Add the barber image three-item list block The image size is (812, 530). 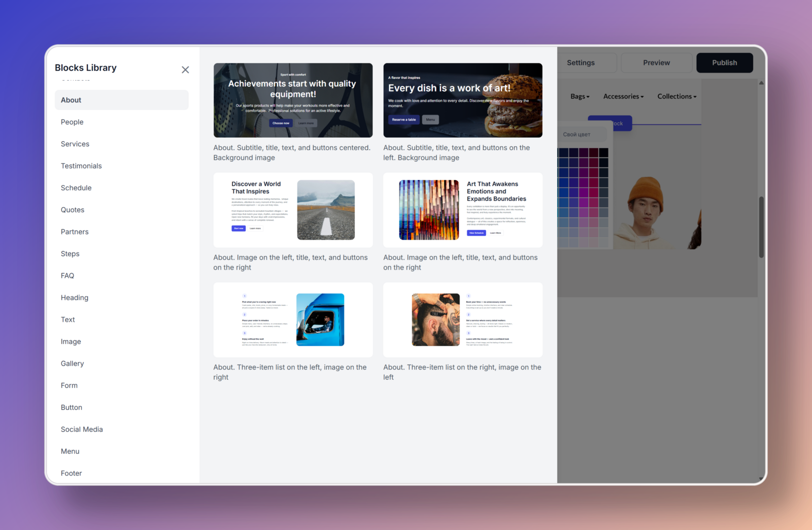pyautogui.click(x=462, y=320)
